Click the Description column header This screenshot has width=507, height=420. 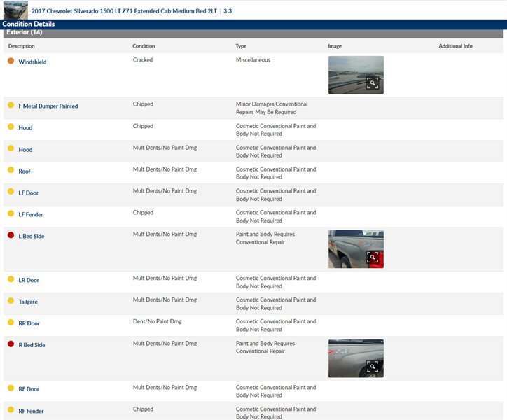point(21,46)
